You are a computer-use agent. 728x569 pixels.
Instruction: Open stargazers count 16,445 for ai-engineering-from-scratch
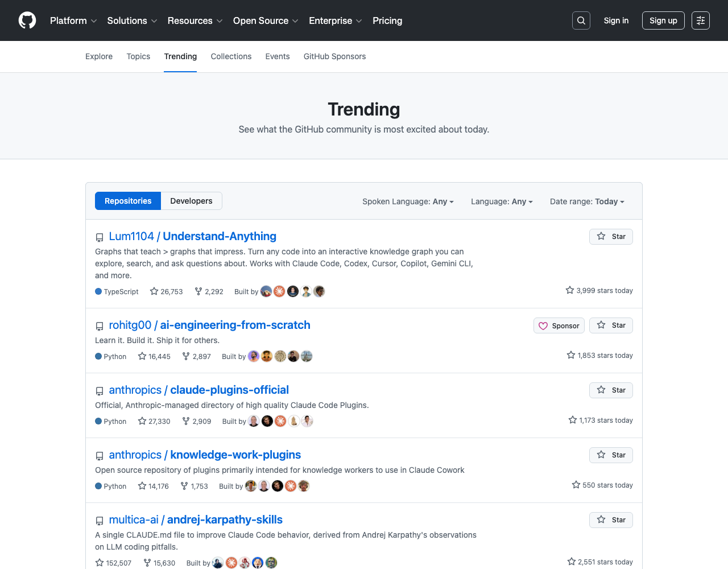click(154, 356)
